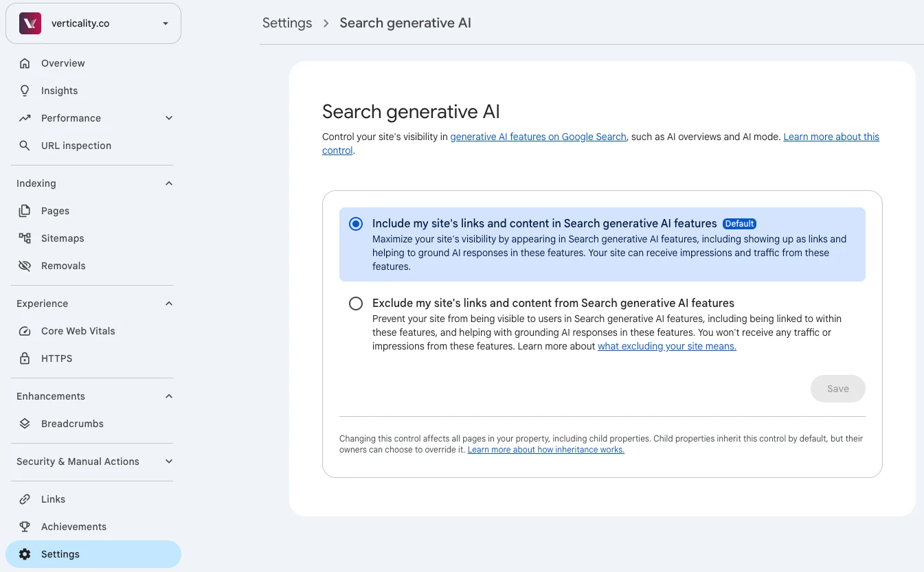Open the Links report label

pos(53,499)
